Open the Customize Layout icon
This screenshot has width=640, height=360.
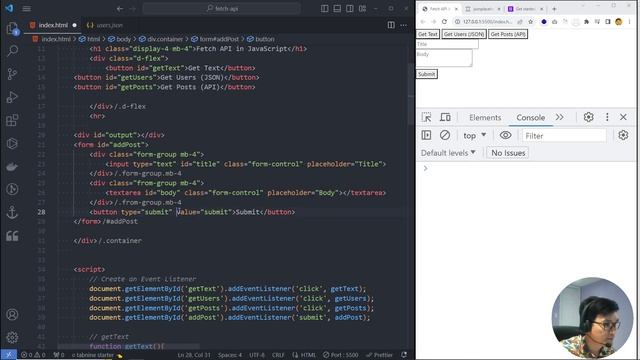click(x=362, y=8)
